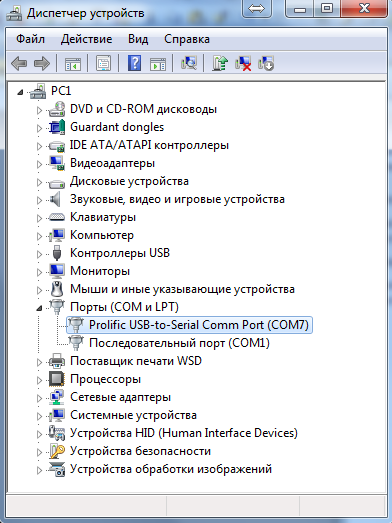Screen dimensions: 392x523
Task: Select Последовательный порт (COM1)
Action: 179,343
